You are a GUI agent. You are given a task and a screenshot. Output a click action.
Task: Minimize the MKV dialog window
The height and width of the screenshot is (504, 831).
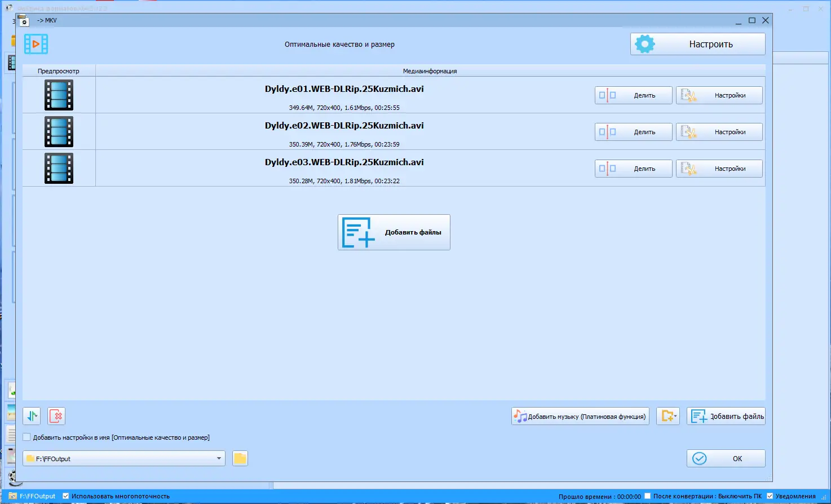(x=739, y=21)
